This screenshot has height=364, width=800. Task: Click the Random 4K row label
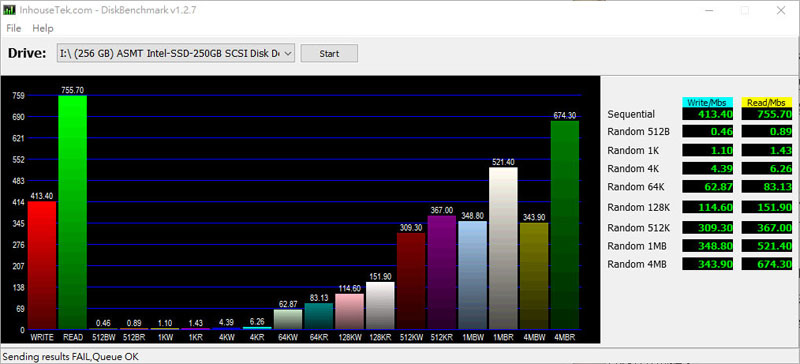[633, 168]
